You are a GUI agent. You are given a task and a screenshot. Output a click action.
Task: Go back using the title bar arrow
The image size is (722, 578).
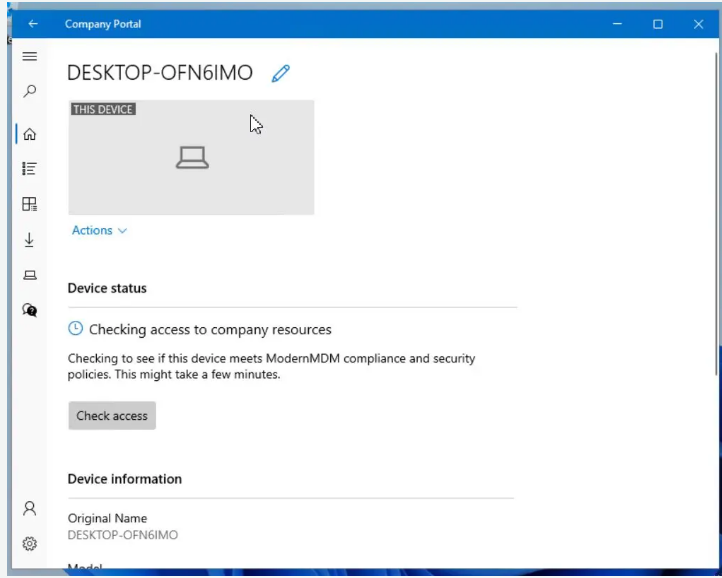[x=33, y=23]
